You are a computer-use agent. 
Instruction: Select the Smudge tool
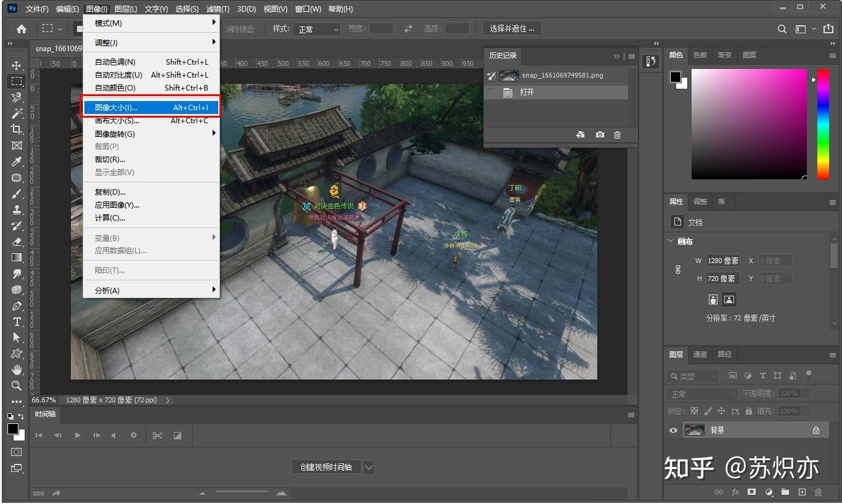(17, 274)
